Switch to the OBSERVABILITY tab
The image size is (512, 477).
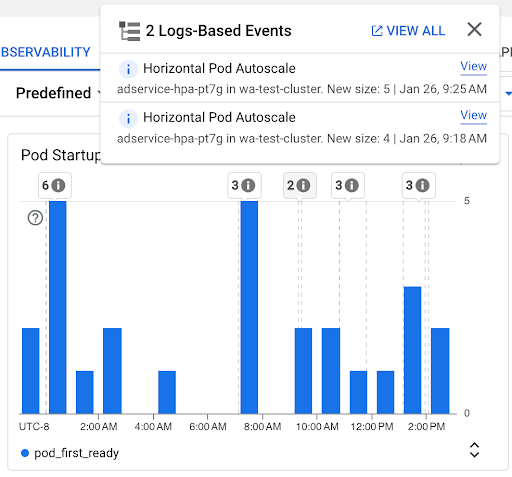point(46,52)
